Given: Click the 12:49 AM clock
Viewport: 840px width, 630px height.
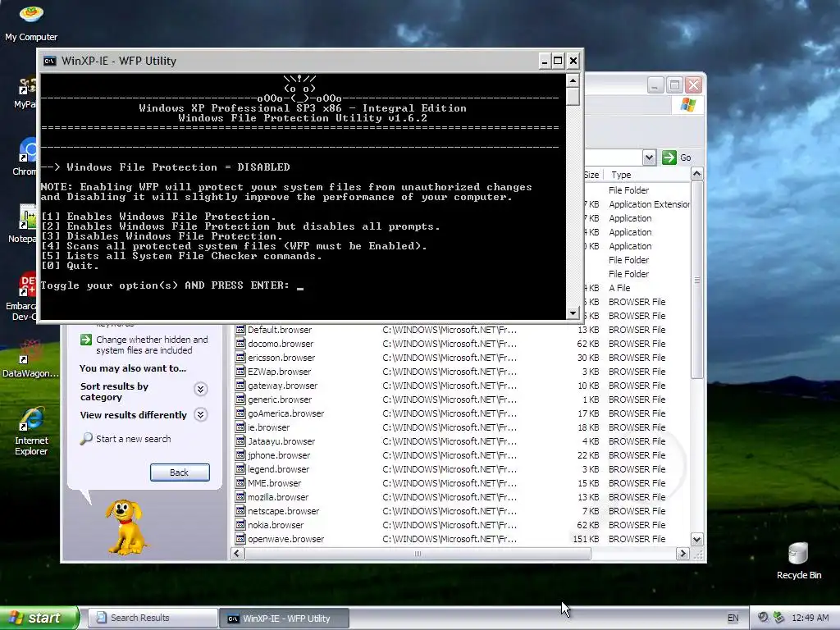Looking at the screenshot, I should pos(810,618).
